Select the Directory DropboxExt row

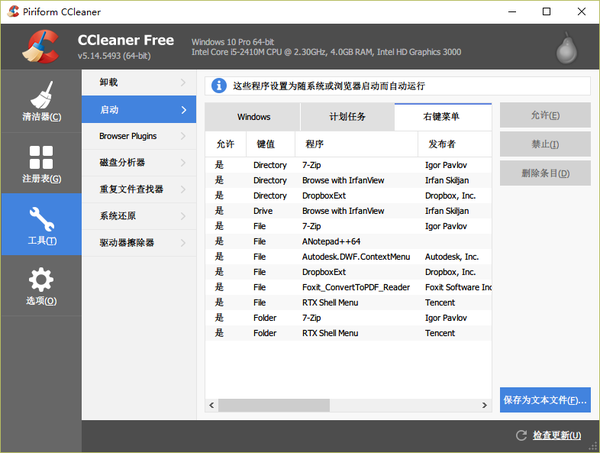[348, 196]
